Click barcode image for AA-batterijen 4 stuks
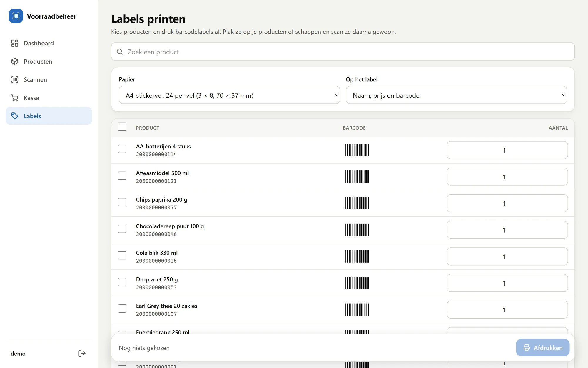Screen dimensions: 588x368 (x=357, y=150)
